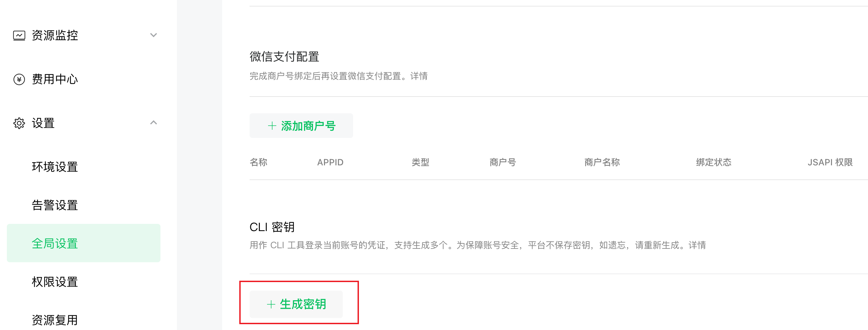The image size is (868, 330).
Task: Click the resource monitoring chart icon
Action: 19,35
